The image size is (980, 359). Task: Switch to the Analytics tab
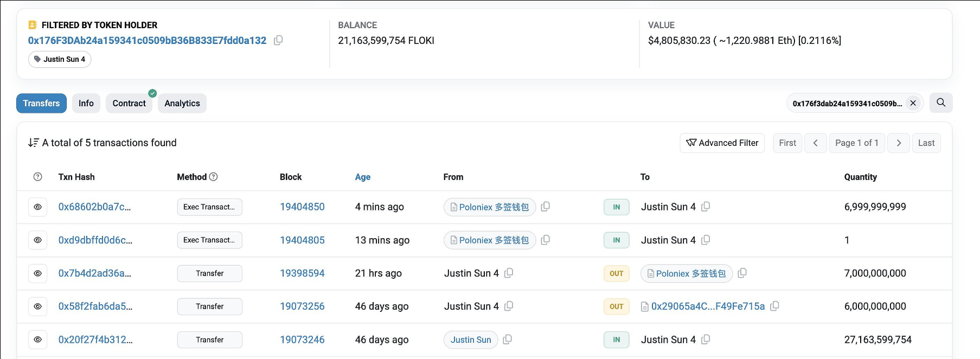tap(182, 103)
